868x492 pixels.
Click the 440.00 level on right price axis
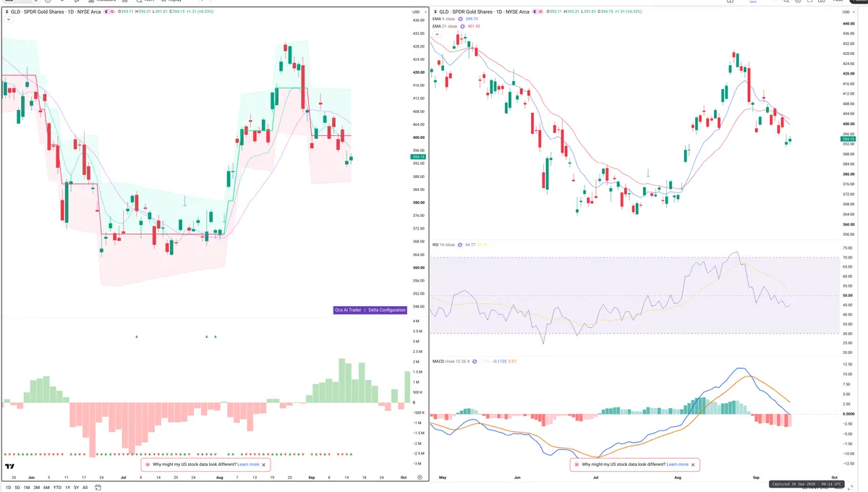(848, 23)
